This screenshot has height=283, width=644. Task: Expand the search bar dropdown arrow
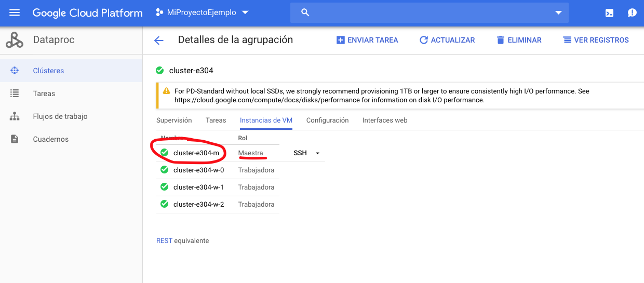point(558,12)
